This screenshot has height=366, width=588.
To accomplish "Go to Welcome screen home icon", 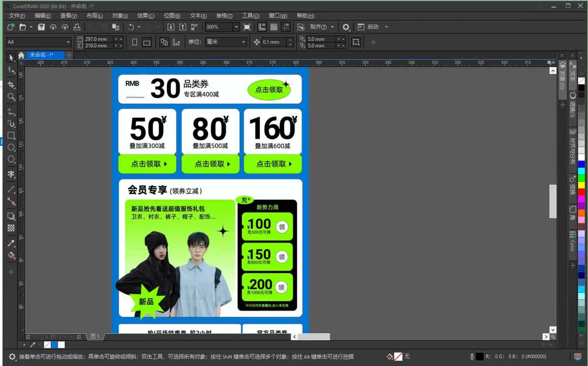I will (21, 55).
